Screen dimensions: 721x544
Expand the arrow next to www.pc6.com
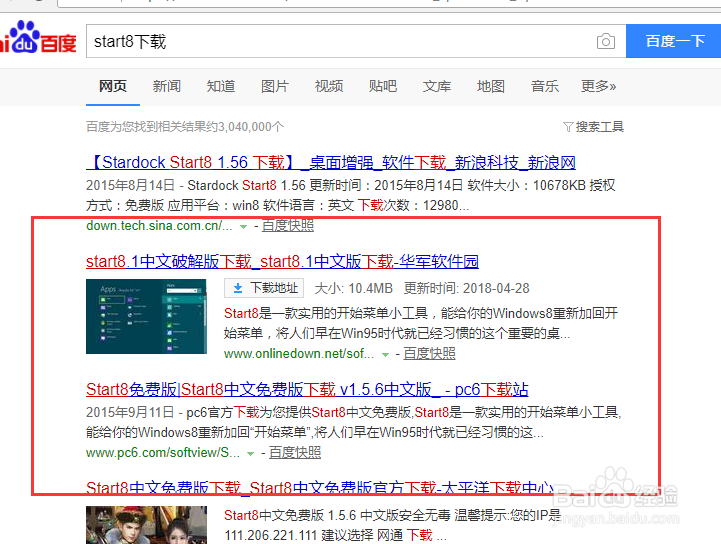pyautogui.click(x=251, y=454)
